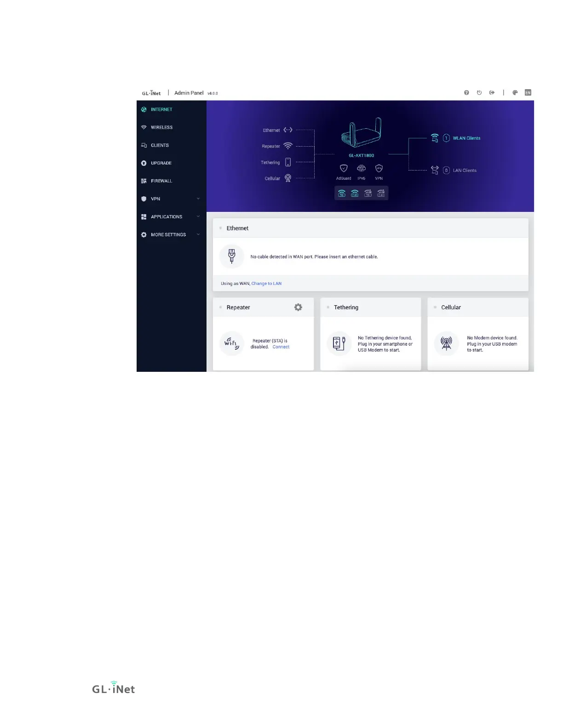Click the LAN clients wired-device icon
This screenshot has width=563, height=728.
(435, 171)
